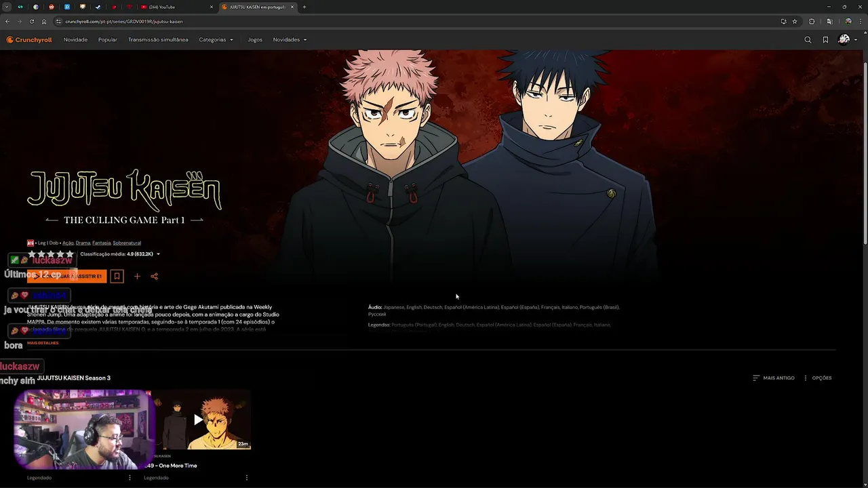Click the Opções three-dot button
Viewport: 868px width, 488px height.
tap(817, 378)
